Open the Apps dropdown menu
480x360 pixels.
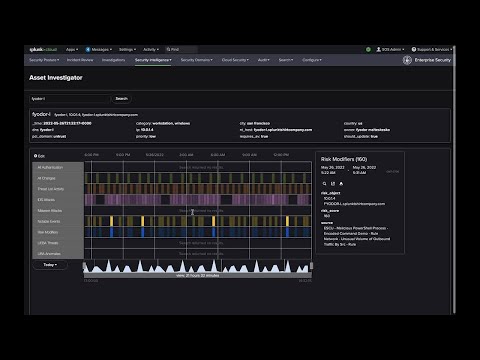click(x=72, y=49)
